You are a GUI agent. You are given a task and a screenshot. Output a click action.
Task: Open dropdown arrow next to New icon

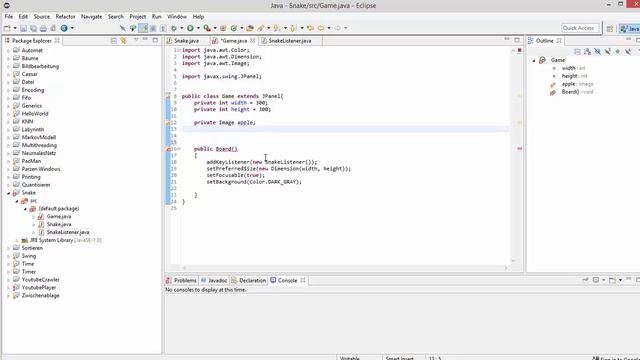(x=15, y=28)
